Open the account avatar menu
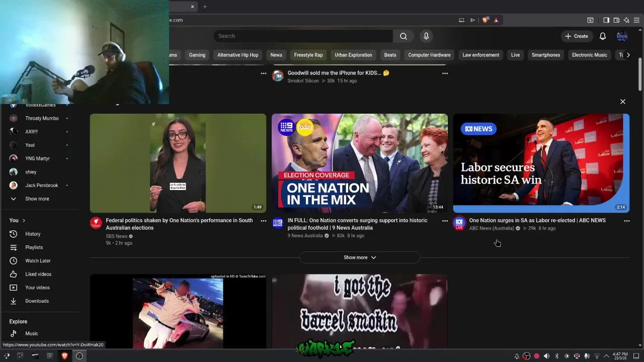The height and width of the screenshot is (362, 644). (x=622, y=36)
